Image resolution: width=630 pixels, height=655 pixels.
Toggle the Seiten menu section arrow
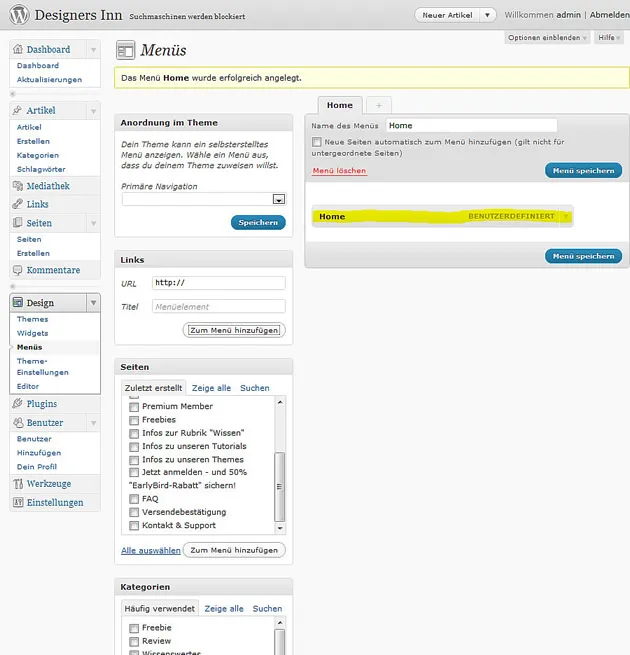(x=93, y=223)
